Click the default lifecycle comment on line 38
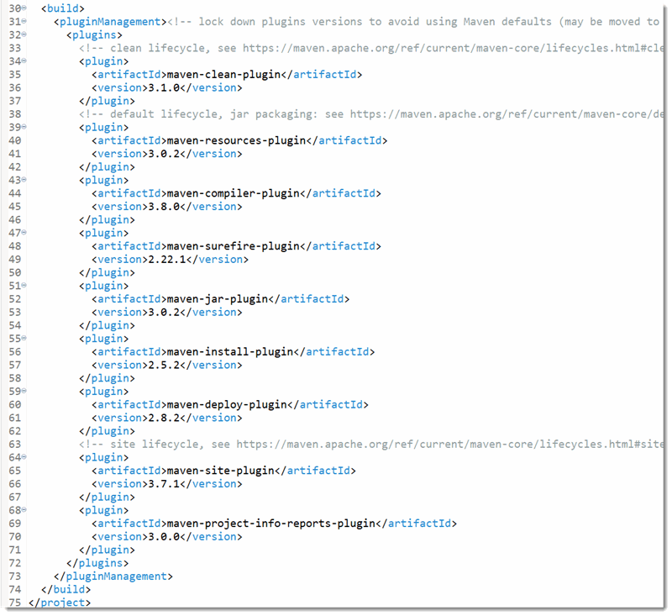Image resolution: width=672 pixels, height=616 pixels. (371, 114)
